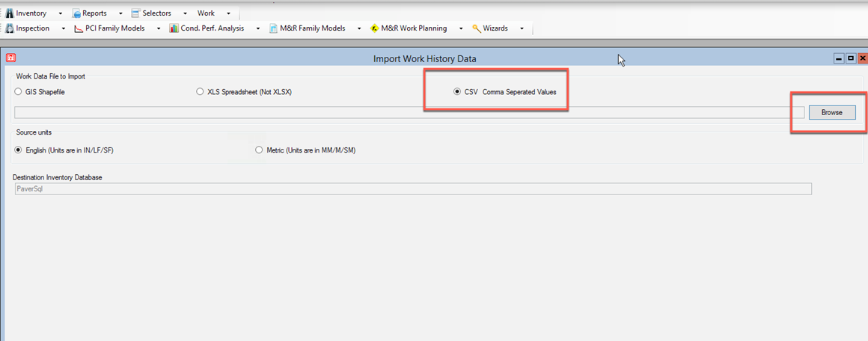Screen dimensions: 868x341
Task: Click the PCI Family Models chart icon
Action: (79, 28)
